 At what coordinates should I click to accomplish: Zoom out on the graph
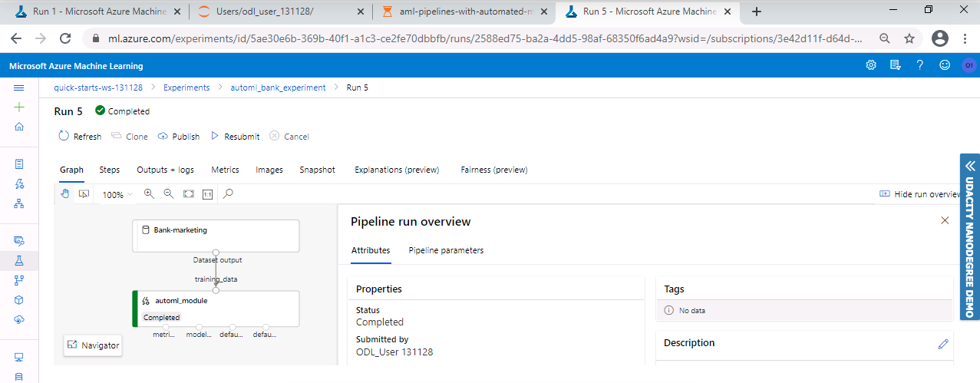(x=169, y=194)
